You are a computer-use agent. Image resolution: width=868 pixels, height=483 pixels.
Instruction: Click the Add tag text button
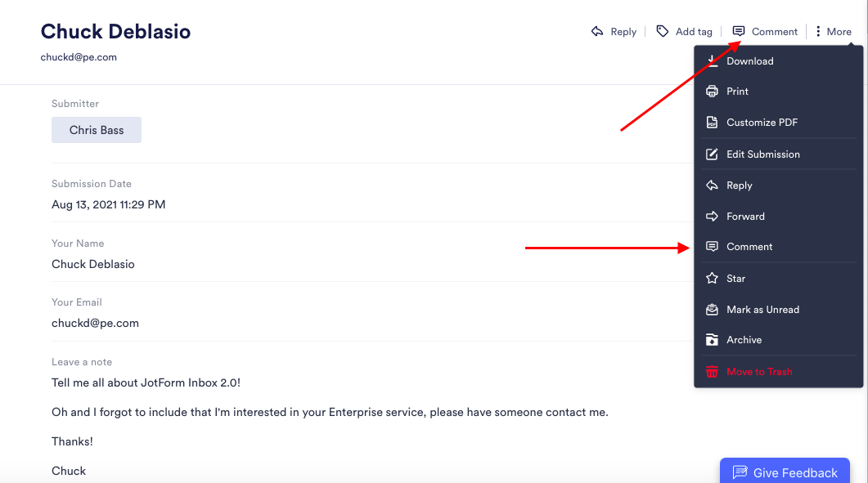tap(694, 32)
